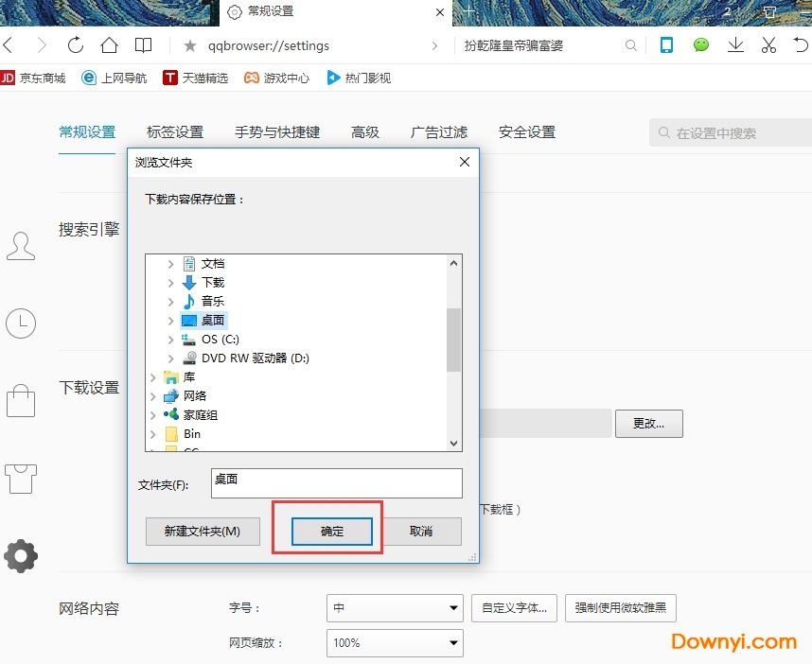
Task: Click the magnifier icon in the address bar
Action: click(x=630, y=44)
